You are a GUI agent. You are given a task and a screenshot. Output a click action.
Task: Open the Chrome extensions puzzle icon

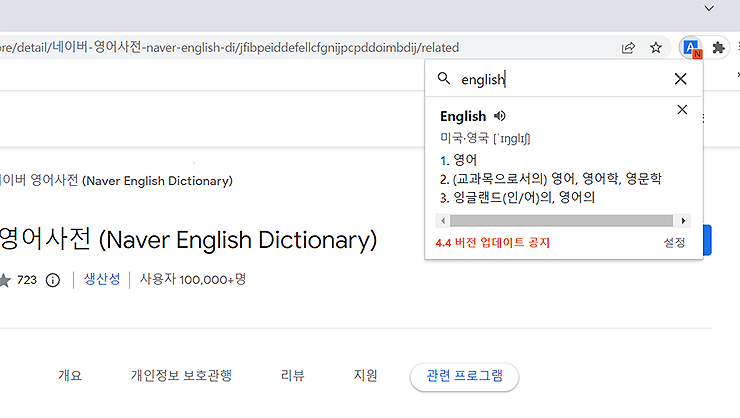click(x=718, y=48)
